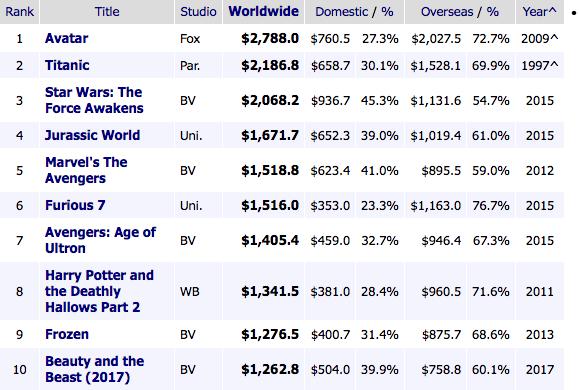Open the Avatar movie link
This screenshot has height=390, width=579.
tap(66, 38)
